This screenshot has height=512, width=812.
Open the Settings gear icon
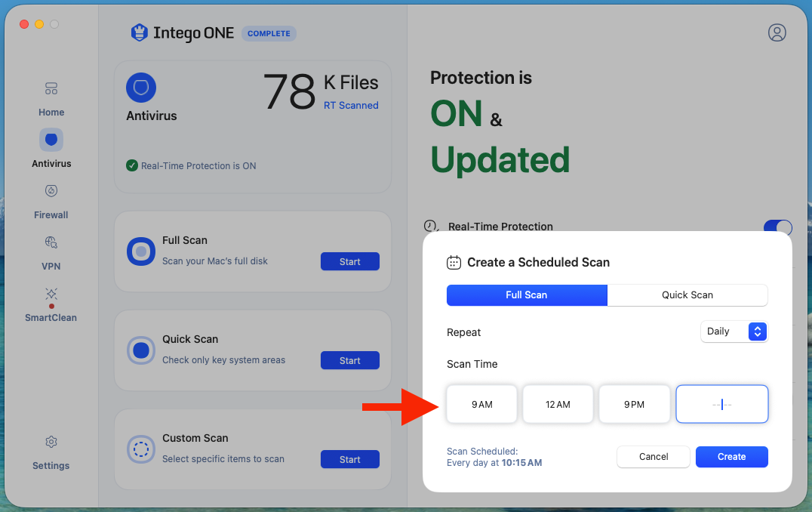point(51,442)
